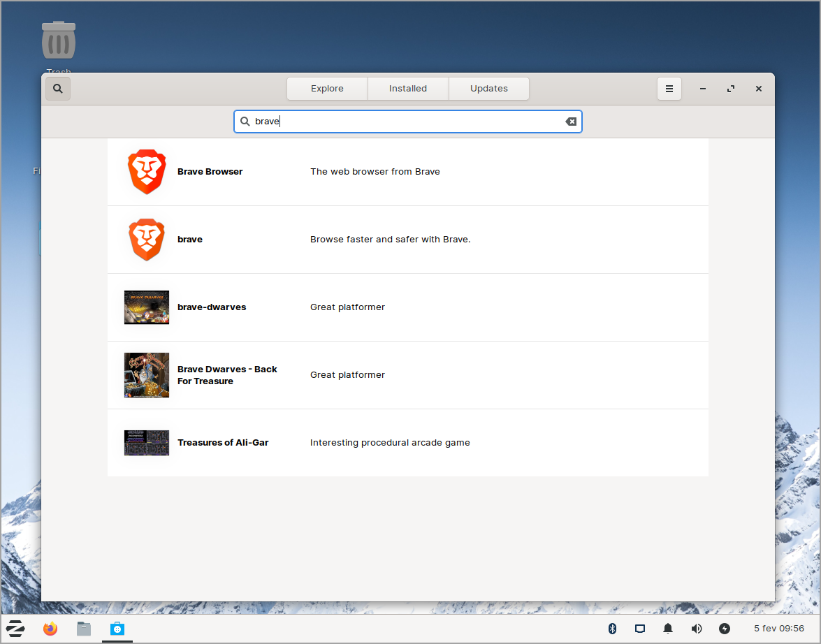
Task: Maximize the Software window
Action: [x=731, y=89]
